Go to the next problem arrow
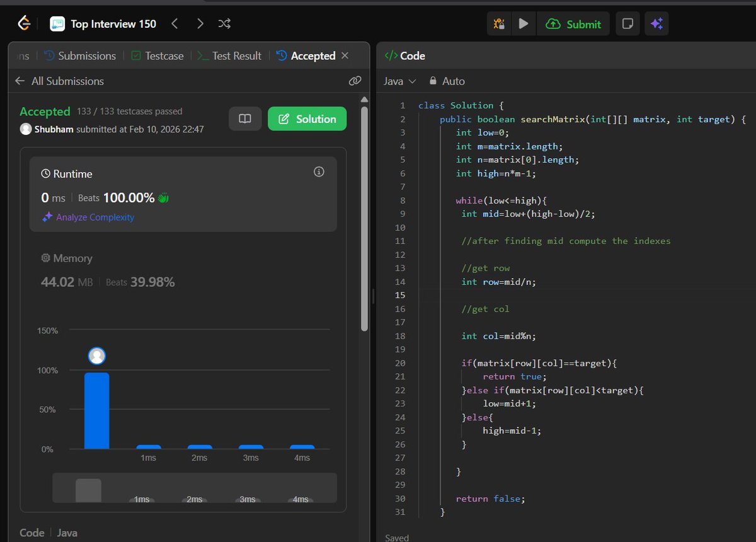The width and height of the screenshot is (756, 542). point(200,24)
